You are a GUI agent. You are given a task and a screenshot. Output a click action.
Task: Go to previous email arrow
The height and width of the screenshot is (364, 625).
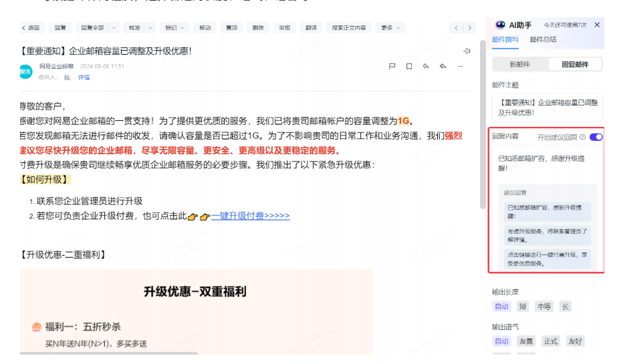click(x=456, y=27)
